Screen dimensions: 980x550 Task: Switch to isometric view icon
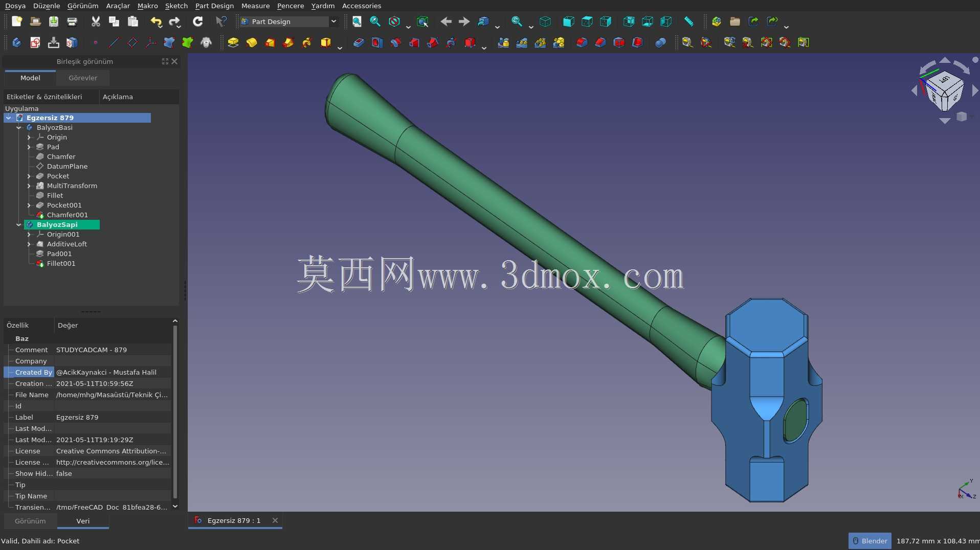pos(545,21)
